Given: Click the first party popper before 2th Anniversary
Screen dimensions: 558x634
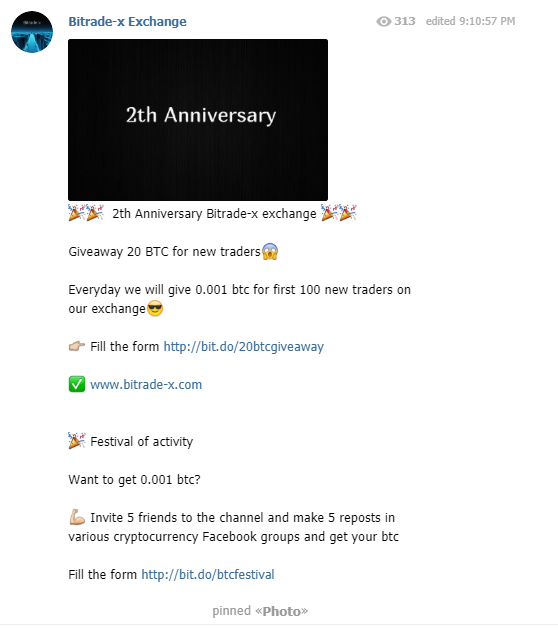Looking at the screenshot, I should [x=77, y=213].
